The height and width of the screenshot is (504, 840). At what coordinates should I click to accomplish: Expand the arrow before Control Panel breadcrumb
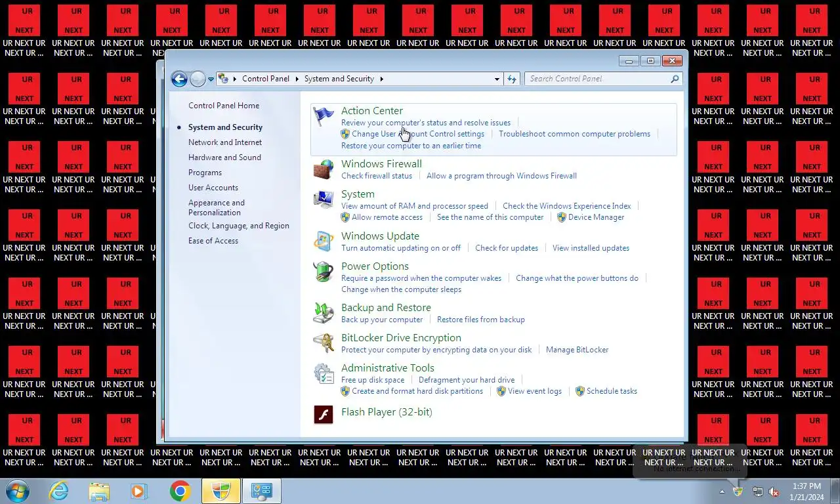tap(235, 79)
